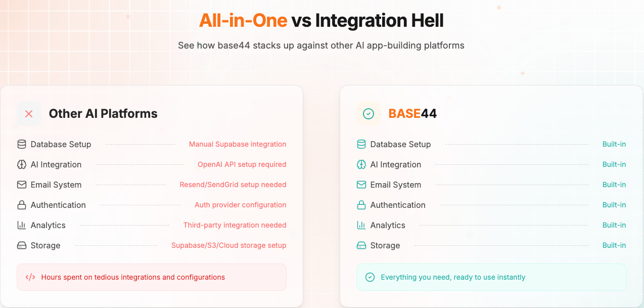The width and height of the screenshot is (644, 308).
Task: Click the green checkmark icon beside BASE44
Action: click(369, 114)
